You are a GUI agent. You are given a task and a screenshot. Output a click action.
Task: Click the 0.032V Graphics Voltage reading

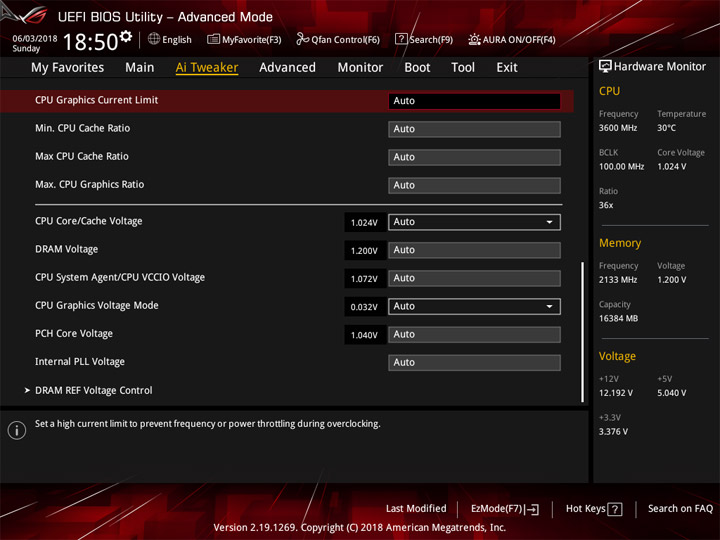pyautogui.click(x=364, y=307)
